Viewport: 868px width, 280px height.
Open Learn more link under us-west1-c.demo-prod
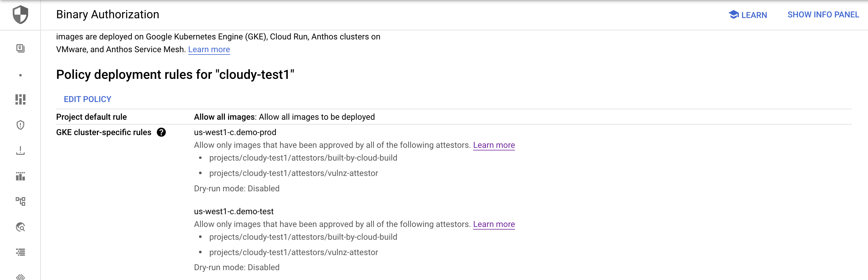coord(494,145)
